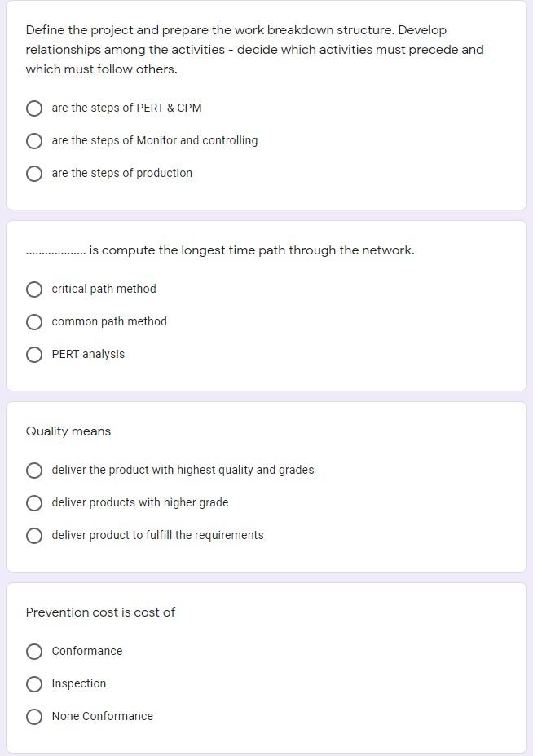Choose "None Conformance" option

[34, 716]
